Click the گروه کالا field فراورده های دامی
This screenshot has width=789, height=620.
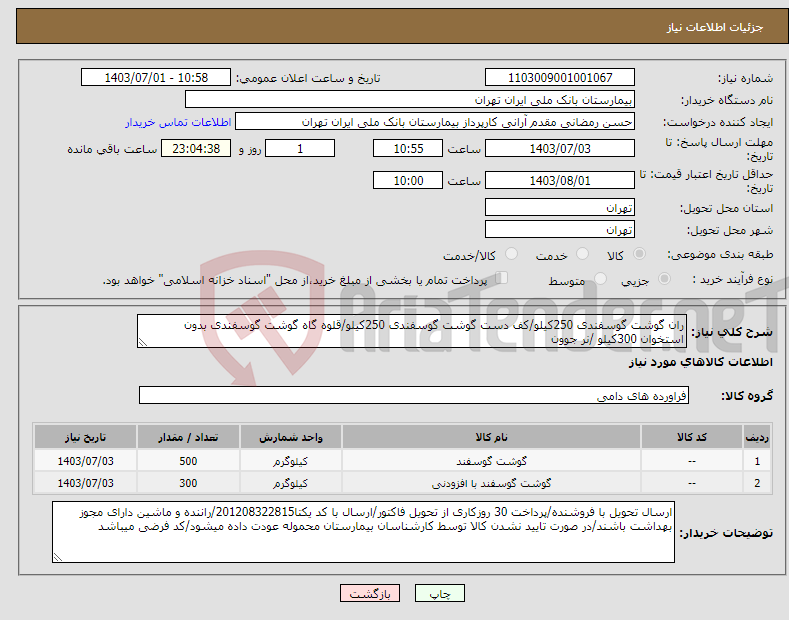tap(414, 396)
